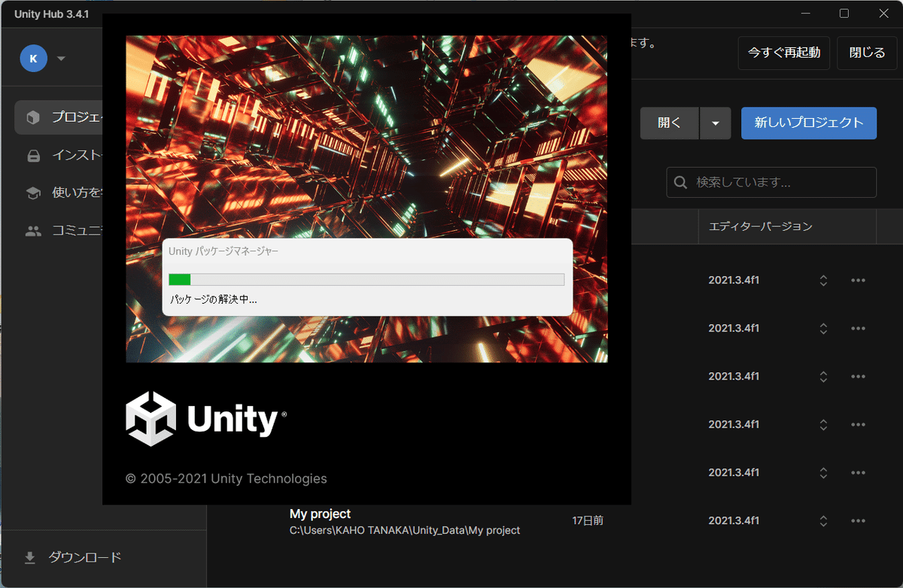Image resolution: width=903 pixels, height=588 pixels.
Task: Open editor version selector for My project
Action: pos(823,520)
